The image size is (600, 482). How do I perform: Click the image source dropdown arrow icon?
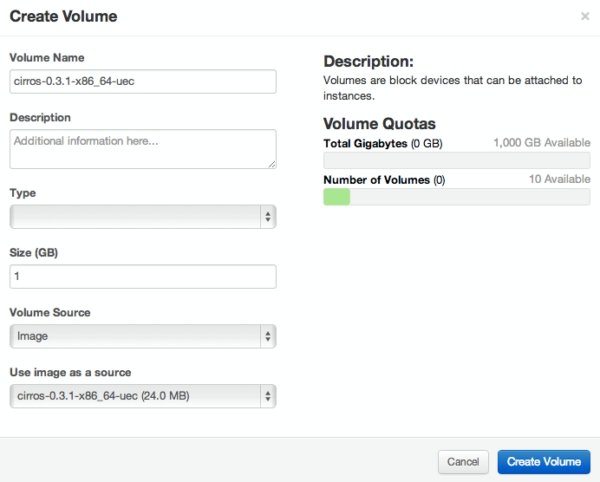click(x=268, y=396)
